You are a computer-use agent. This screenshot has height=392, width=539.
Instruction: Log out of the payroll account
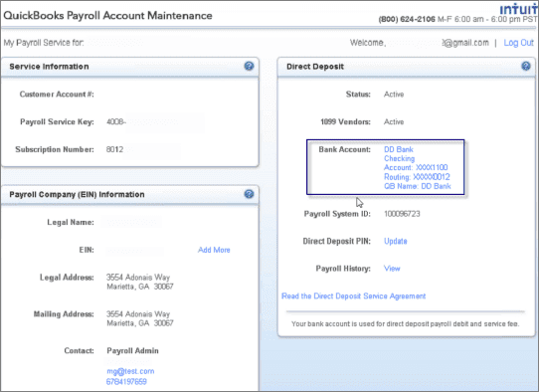518,43
